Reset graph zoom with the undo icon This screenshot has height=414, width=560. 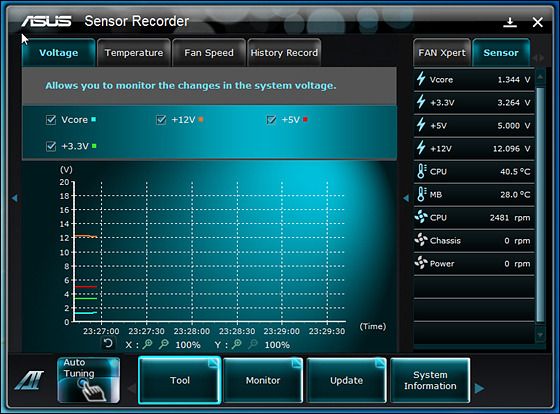[x=108, y=344]
